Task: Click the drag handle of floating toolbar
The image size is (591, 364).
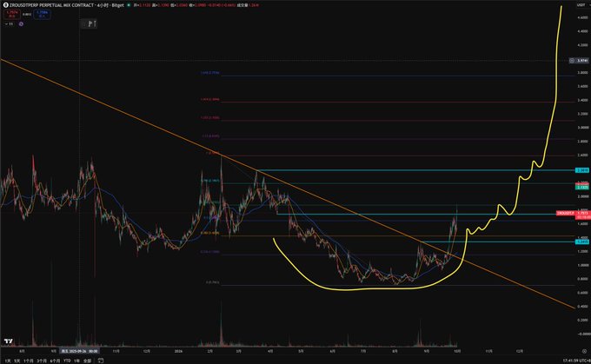Action: pyautogui.click(x=83, y=24)
